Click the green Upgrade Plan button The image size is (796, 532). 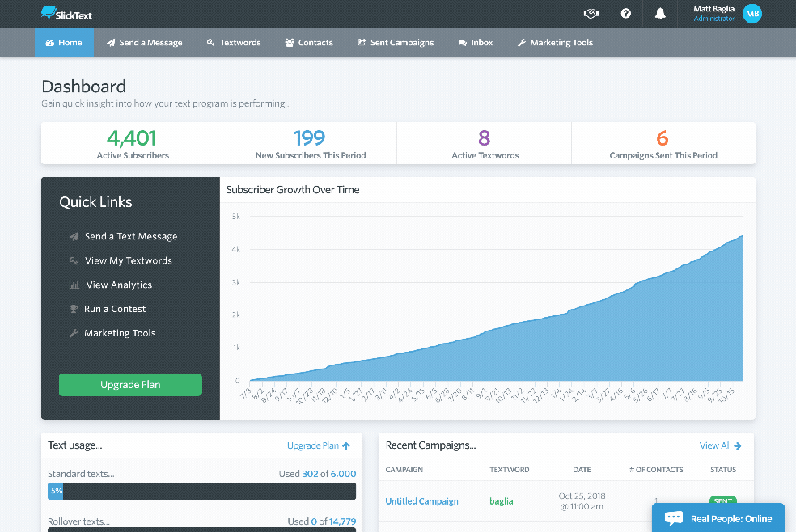(130, 385)
